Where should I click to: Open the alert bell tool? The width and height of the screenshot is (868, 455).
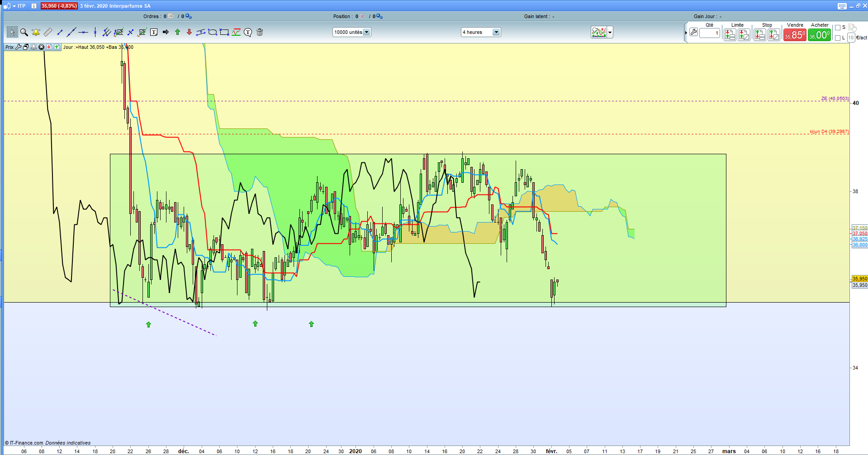[36, 32]
